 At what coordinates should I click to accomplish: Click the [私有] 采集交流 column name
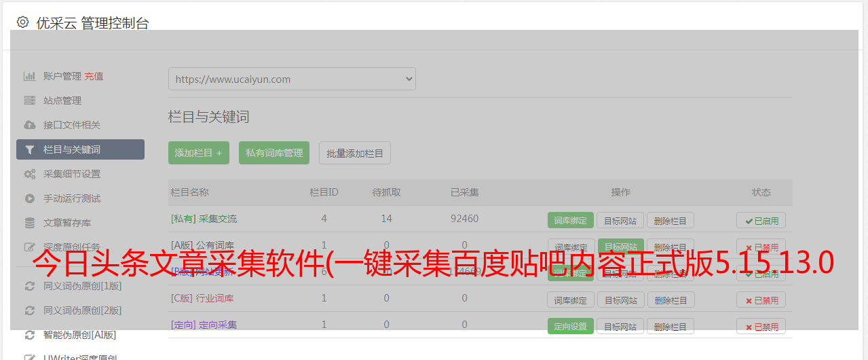(204, 219)
